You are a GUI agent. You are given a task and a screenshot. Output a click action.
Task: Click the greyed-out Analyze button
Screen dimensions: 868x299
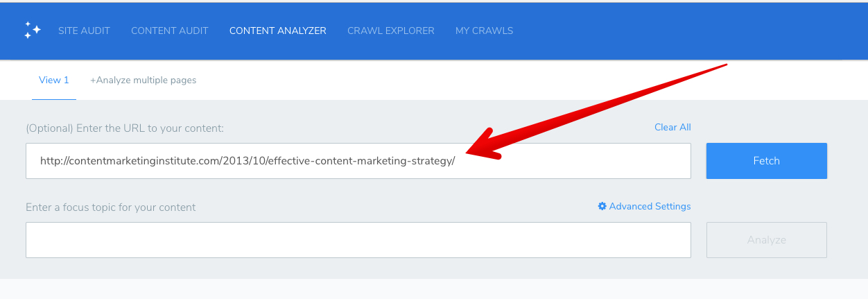point(766,240)
